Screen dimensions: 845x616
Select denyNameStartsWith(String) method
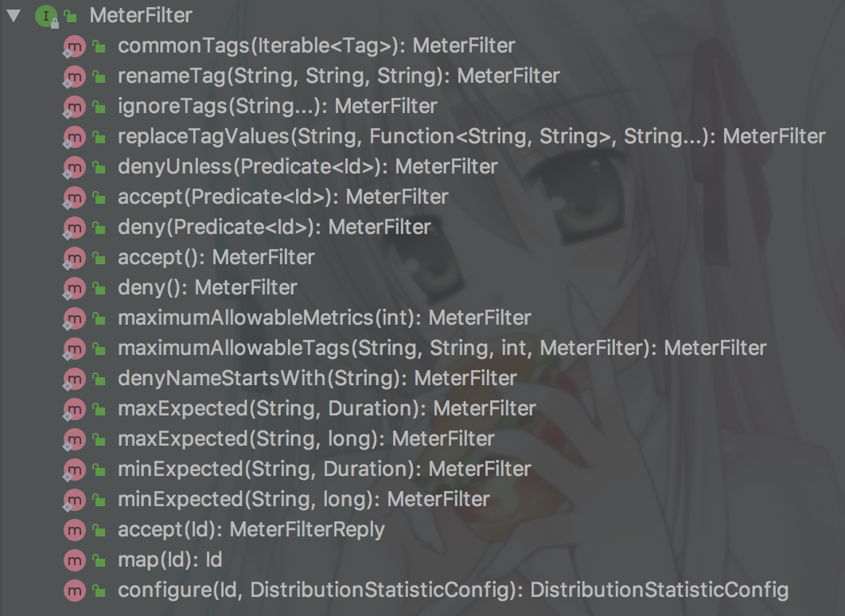[317, 378]
